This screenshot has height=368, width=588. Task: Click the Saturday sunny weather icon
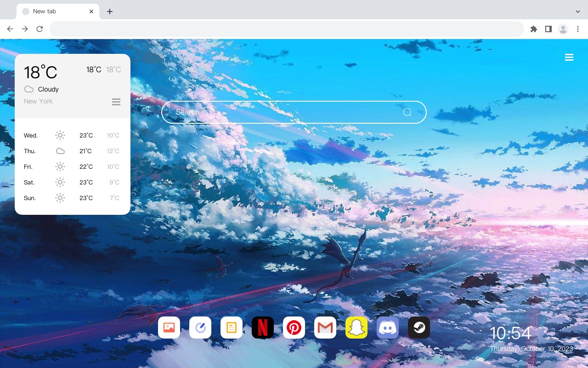click(60, 182)
